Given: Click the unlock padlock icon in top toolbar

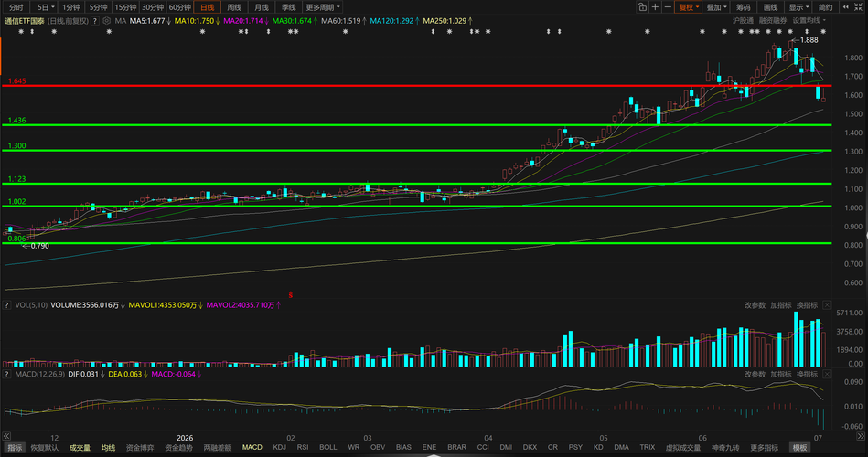Looking at the screenshot, I should [642, 7].
